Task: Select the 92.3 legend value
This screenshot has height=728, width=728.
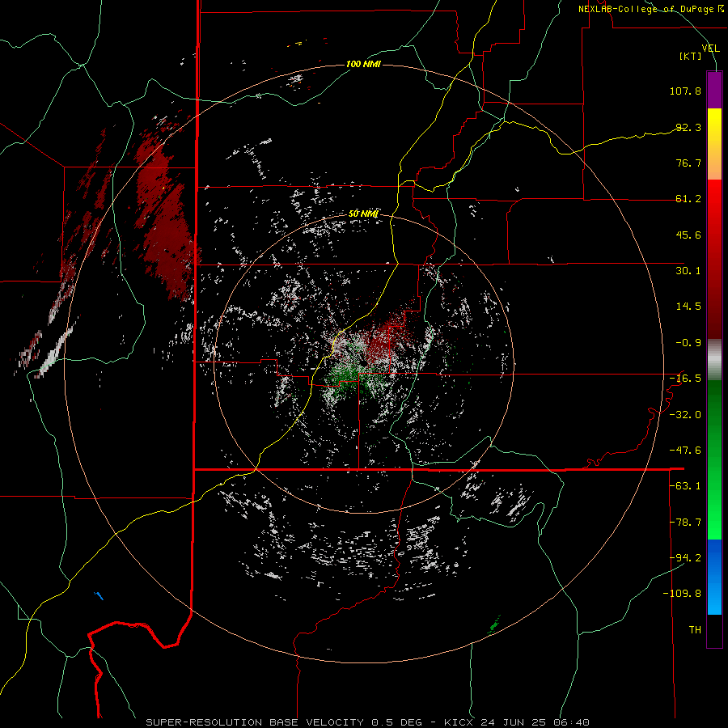Action: [688, 127]
